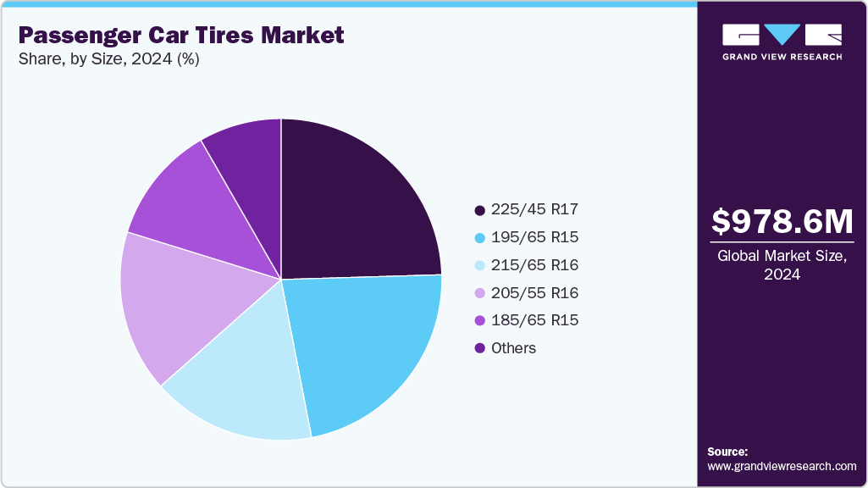Image resolution: width=868 pixels, height=488 pixels.
Task: Select the Others legend bullet
Action: coord(480,348)
